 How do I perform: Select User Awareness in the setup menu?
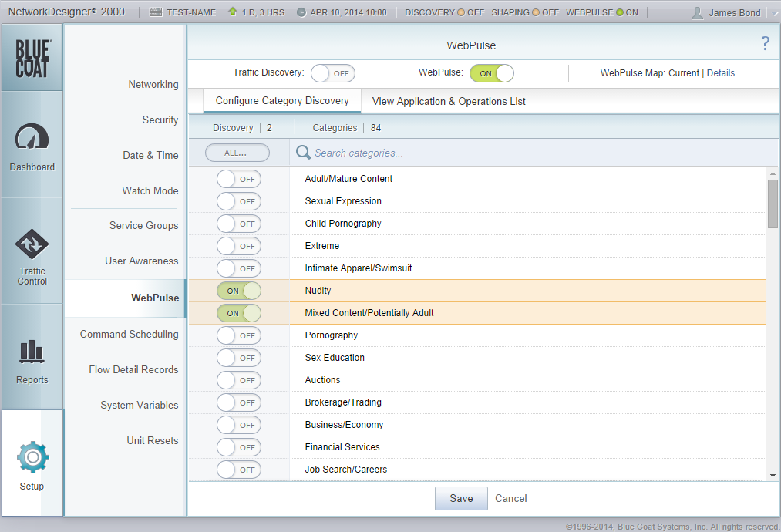pos(141,261)
